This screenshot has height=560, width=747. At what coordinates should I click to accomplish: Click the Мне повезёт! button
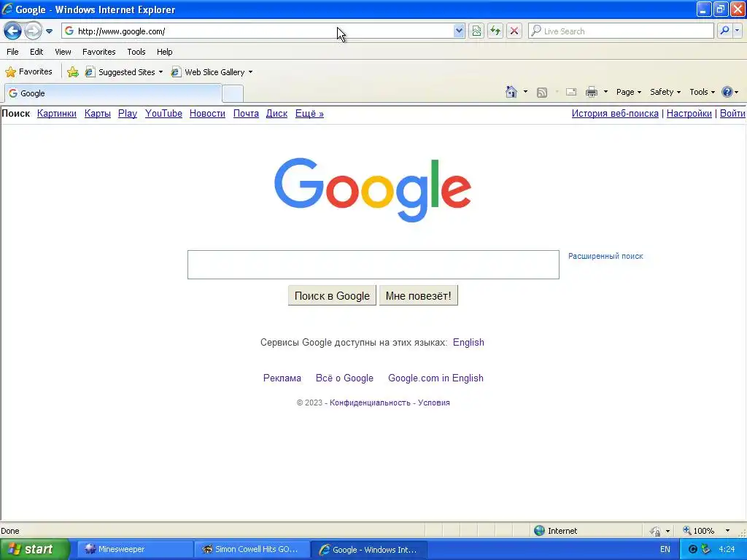click(x=418, y=296)
